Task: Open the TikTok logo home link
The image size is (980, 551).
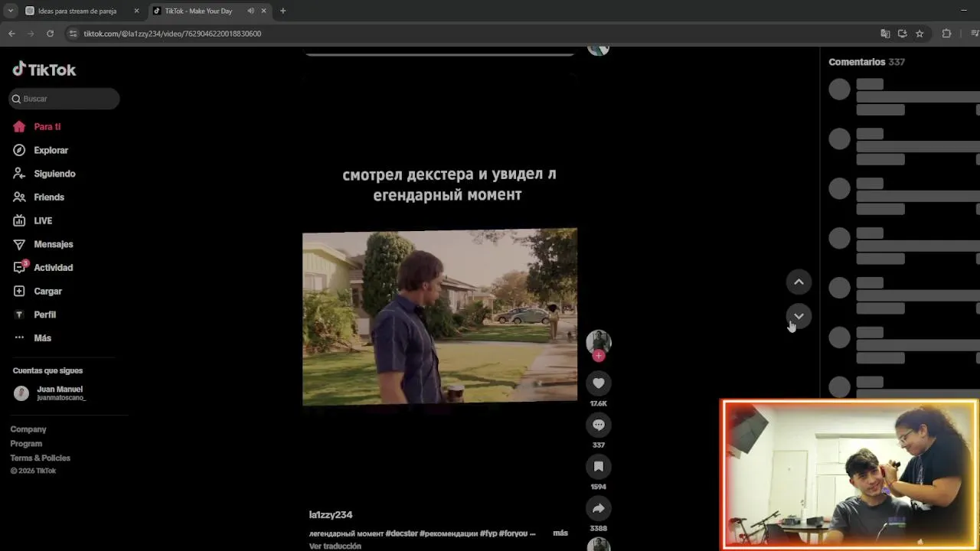Action: 44,70
